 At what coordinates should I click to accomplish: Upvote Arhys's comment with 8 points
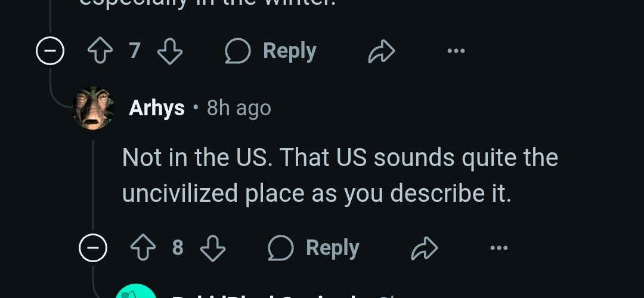point(143,248)
